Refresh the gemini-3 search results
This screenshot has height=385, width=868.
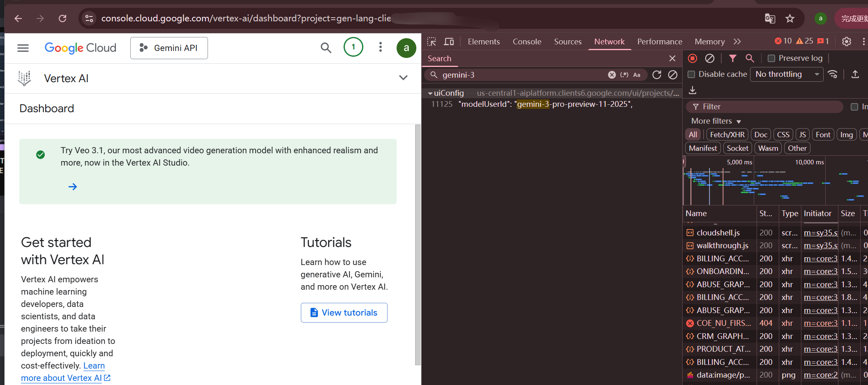657,75
